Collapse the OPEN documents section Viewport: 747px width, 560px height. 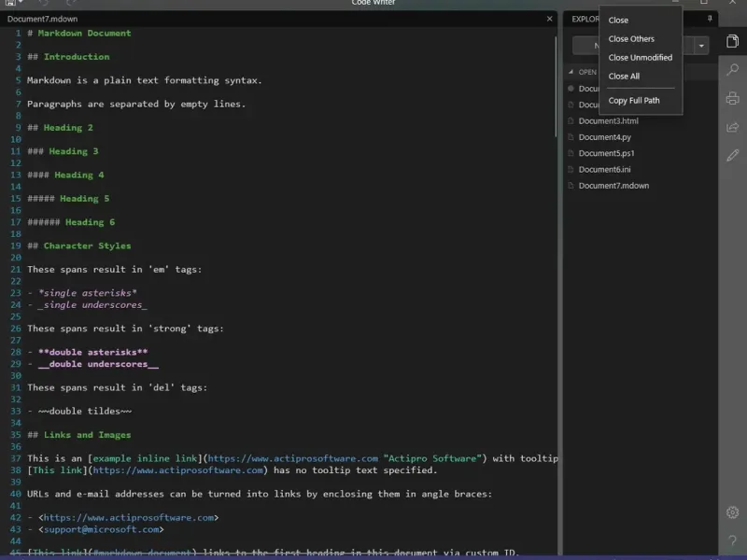click(x=571, y=72)
